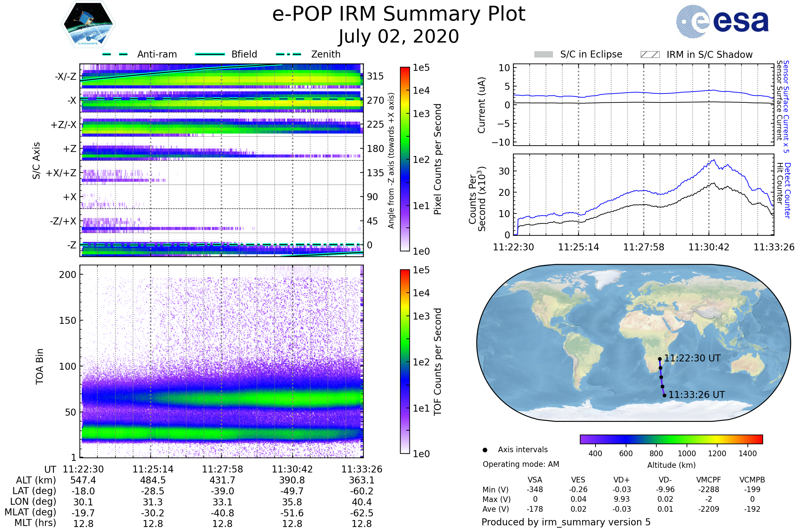
Task: Click the Altitude (km) horizontal colorbar
Action: click(x=671, y=439)
